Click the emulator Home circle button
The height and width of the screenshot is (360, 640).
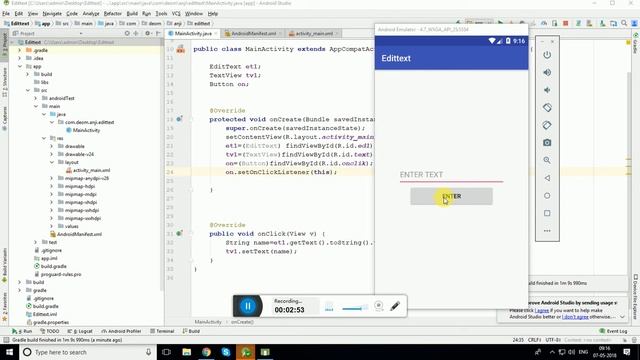tap(547, 196)
